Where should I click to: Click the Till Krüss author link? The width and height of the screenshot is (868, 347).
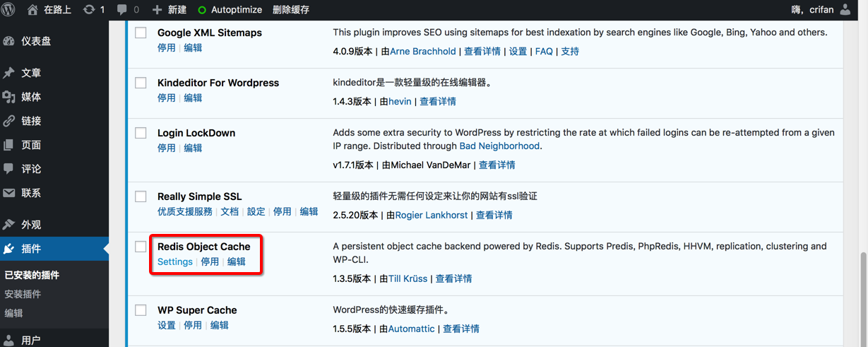click(408, 278)
